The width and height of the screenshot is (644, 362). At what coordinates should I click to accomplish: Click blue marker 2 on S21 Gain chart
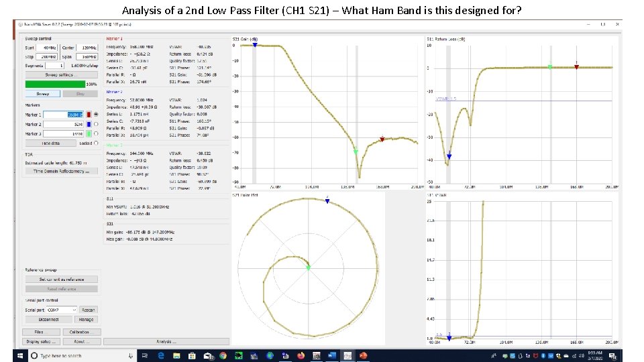coord(255,45)
